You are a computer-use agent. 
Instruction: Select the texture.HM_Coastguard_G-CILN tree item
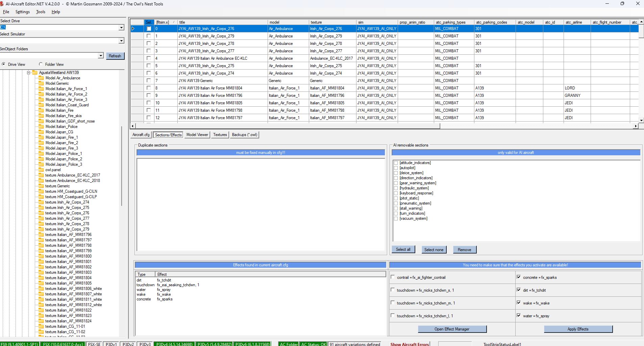click(x=71, y=191)
